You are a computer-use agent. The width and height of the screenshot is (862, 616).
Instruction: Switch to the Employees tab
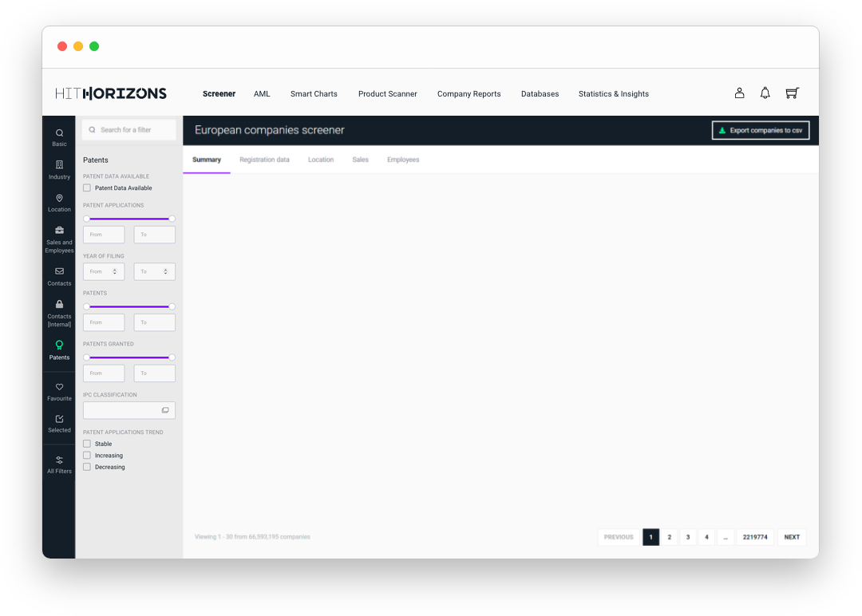point(403,160)
